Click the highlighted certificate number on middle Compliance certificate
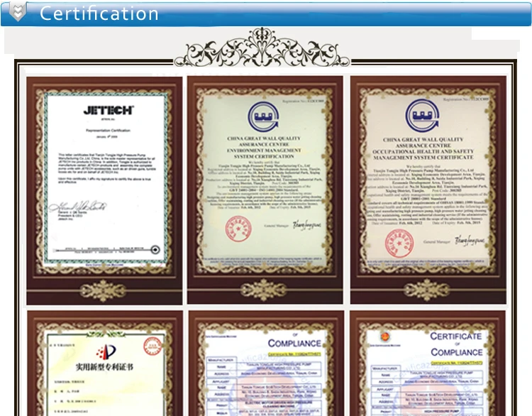 pos(294,354)
